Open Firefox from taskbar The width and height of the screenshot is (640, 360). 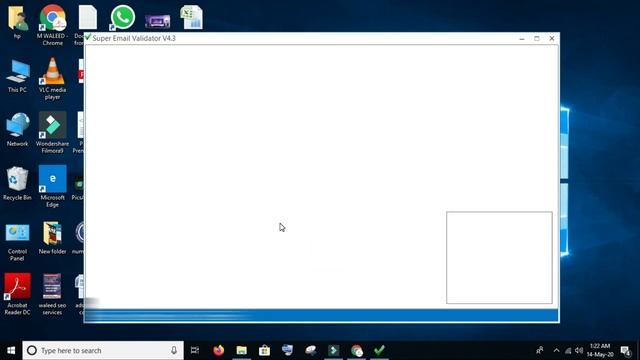218,350
